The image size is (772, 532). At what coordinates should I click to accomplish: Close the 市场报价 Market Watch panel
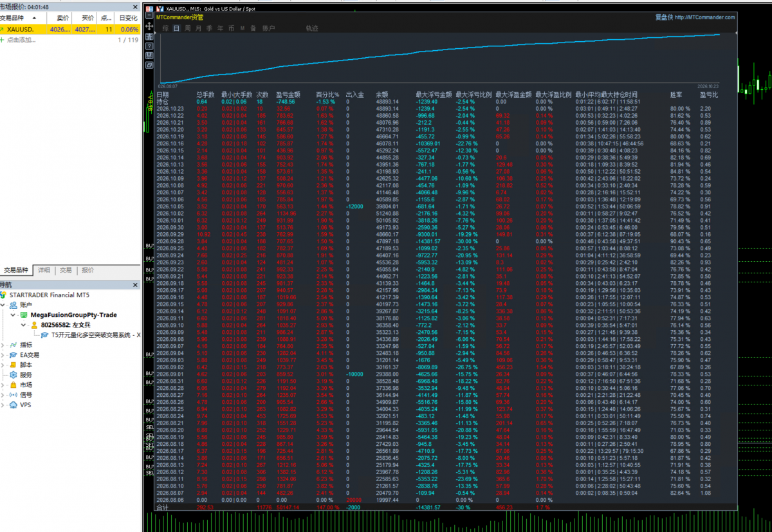pos(136,6)
